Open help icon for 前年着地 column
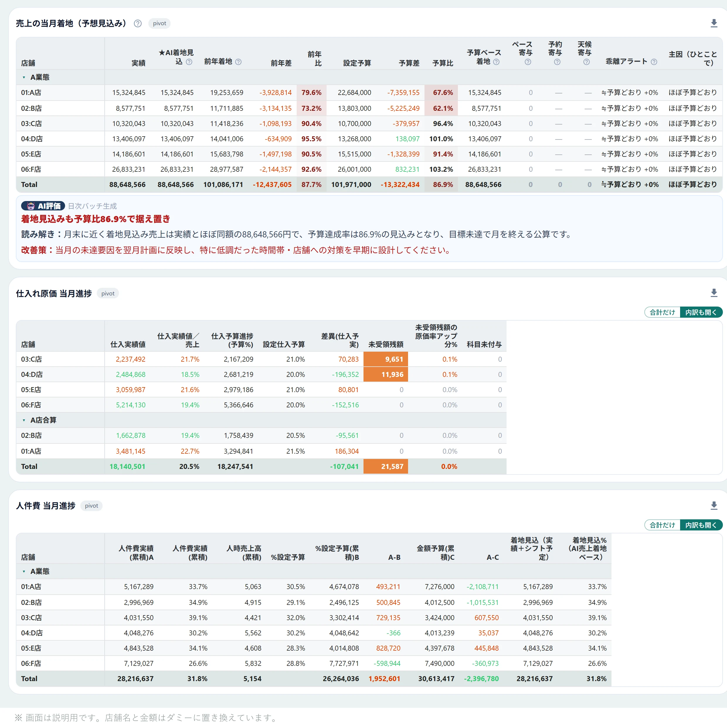This screenshot has height=728, width=727. coord(238,62)
